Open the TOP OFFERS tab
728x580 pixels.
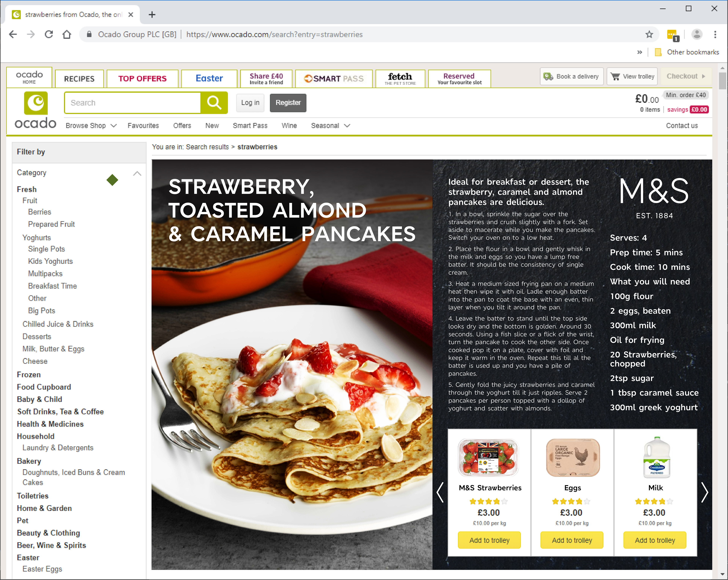[x=143, y=79]
